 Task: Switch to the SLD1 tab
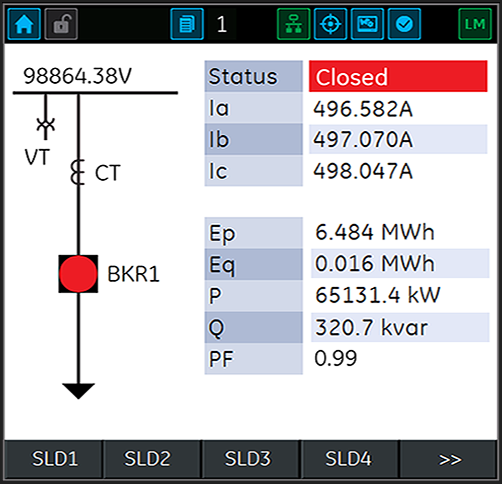(x=54, y=459)
